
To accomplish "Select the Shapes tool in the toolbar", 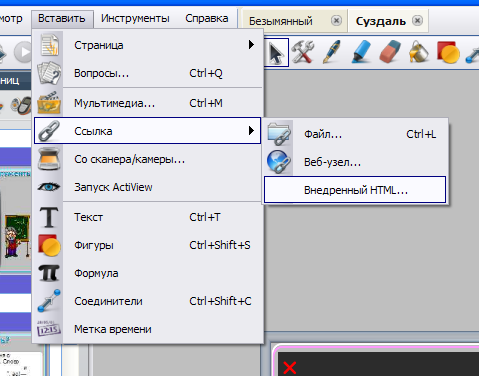I will click(x=448, y=52).
